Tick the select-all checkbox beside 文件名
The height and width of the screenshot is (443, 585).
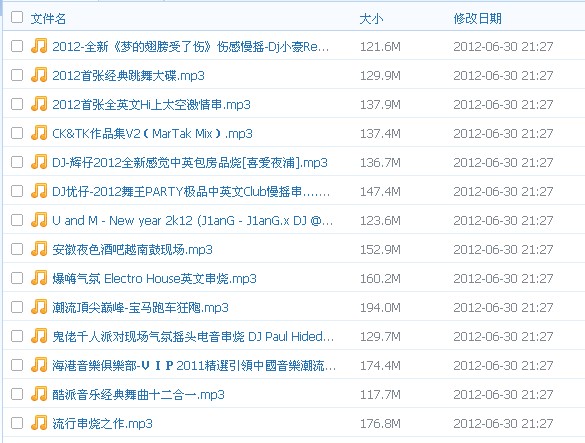[x=17, y=17]
